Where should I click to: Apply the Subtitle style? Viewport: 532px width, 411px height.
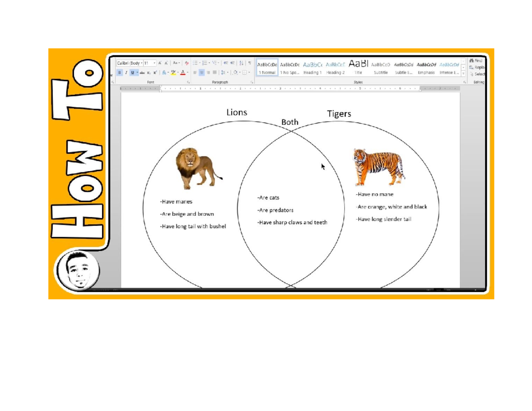(x=381, y=67)
